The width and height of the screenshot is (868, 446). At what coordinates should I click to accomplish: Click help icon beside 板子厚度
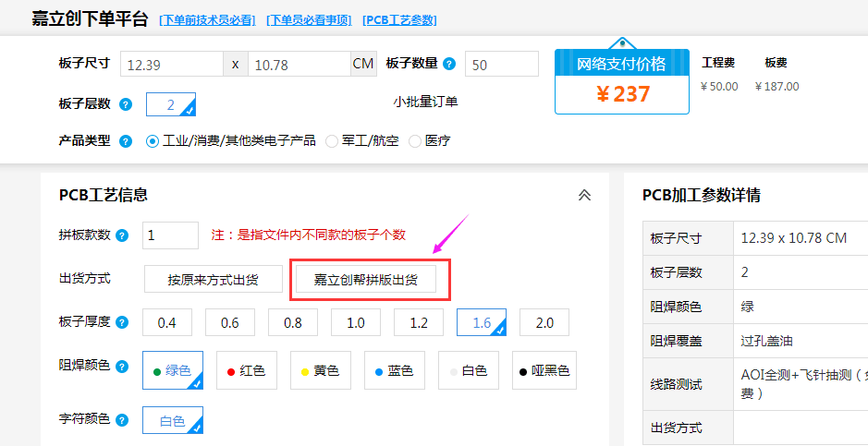click(122, 322)
